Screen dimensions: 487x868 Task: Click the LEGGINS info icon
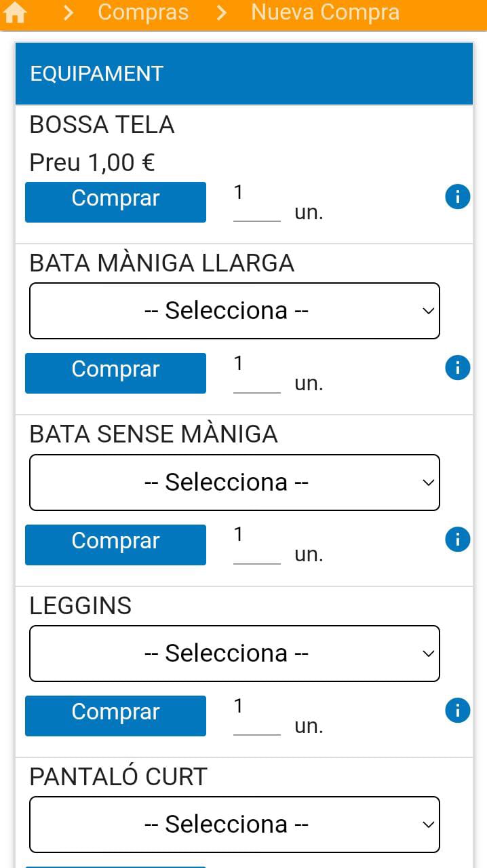458,711
